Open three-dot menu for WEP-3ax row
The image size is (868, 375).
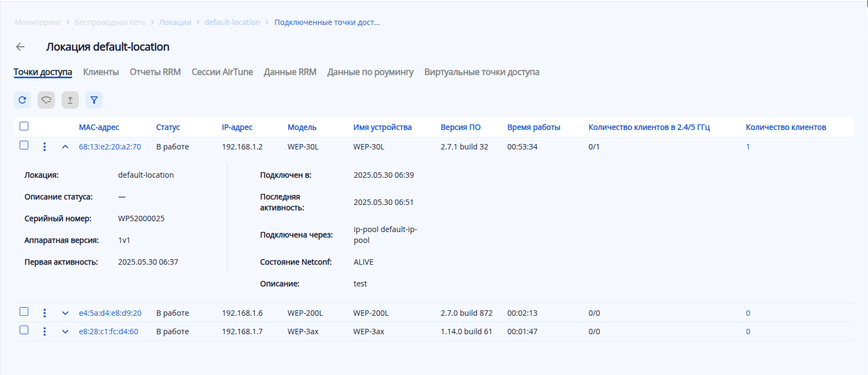45,332
